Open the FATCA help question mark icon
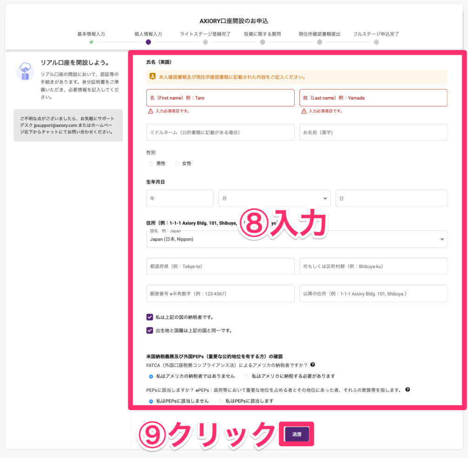The image size is (468, 476). tap(313, 364)
